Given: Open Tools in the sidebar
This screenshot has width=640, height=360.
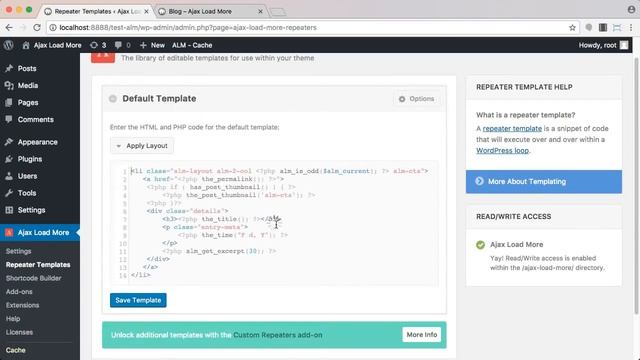Looking at the screenshot, I should point(27,193).
